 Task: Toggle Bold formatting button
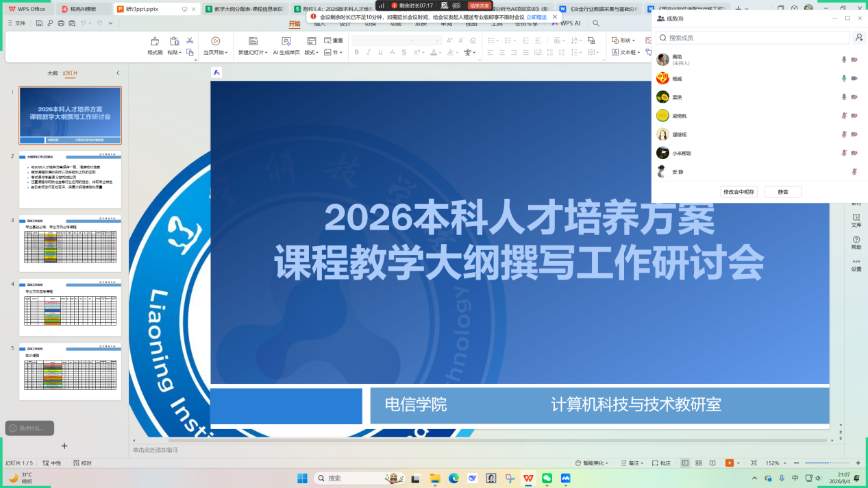[x=358, y=52]
